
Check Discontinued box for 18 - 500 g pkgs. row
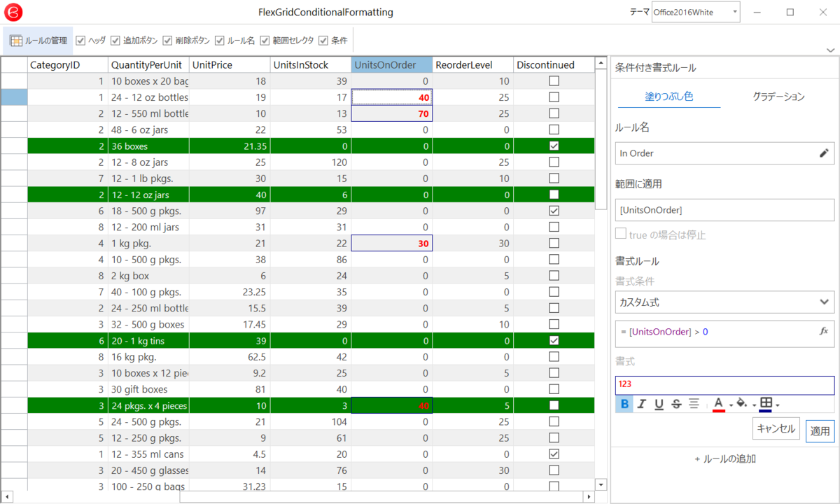(x=554, y=211)
